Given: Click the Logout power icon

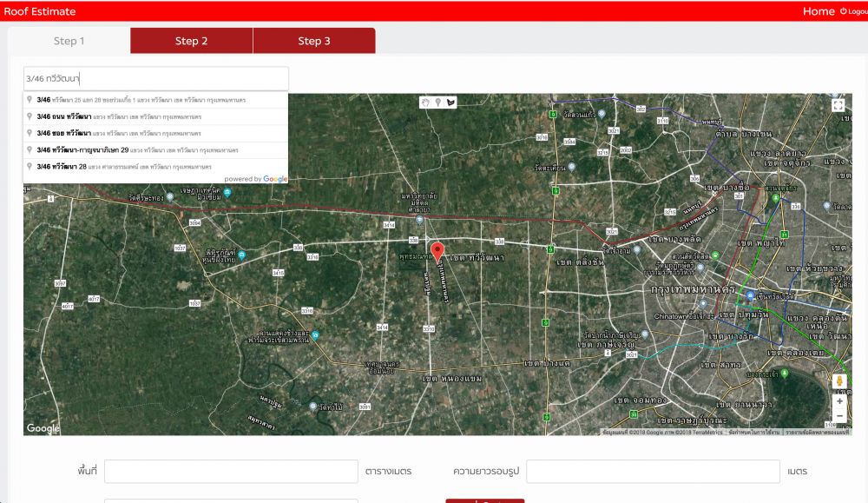Looking at the screenshot, I should (x=844, y=11).
